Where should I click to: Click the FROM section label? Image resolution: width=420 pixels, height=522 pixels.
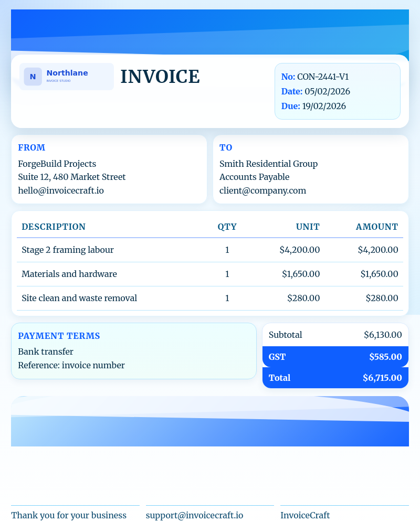coord(31,147)
